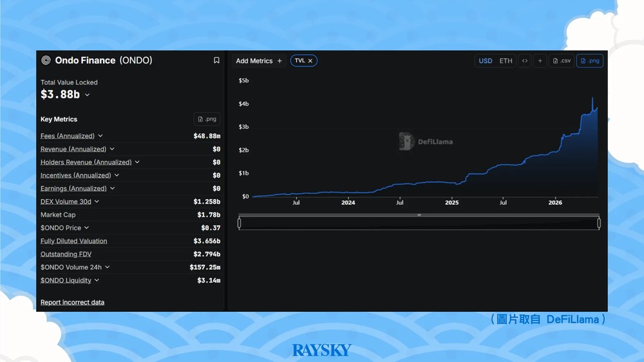Click the Ondo Finance logo icon
Image resolution: width=644 pixels, height=362 pixels.
pyautogui.click(x=46, y=61)
